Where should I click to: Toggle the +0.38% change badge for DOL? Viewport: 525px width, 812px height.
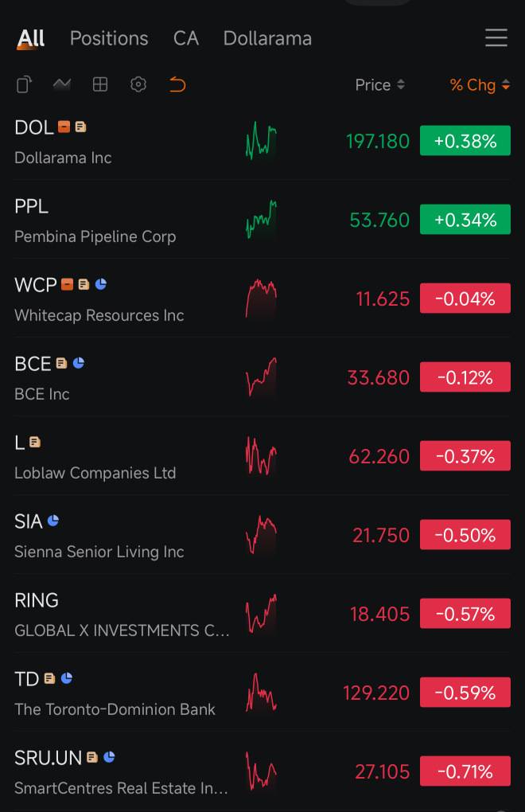click(465, 140)
